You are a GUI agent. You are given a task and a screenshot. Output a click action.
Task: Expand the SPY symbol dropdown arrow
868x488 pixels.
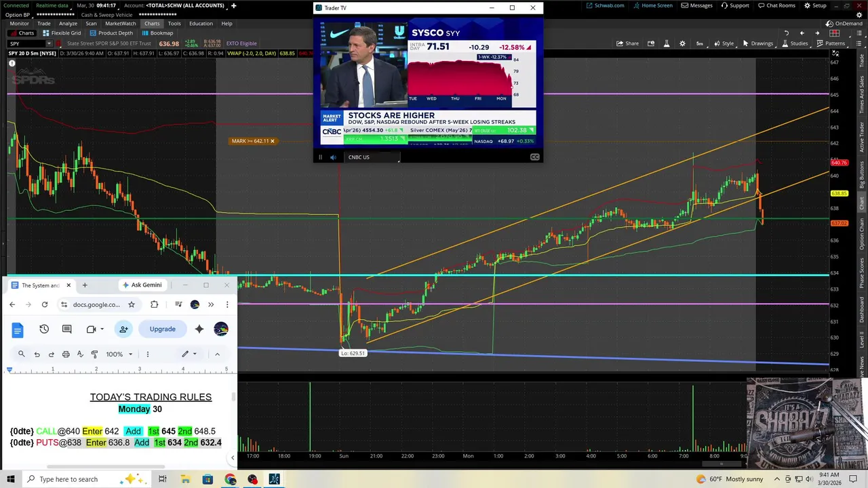(48, 43)
